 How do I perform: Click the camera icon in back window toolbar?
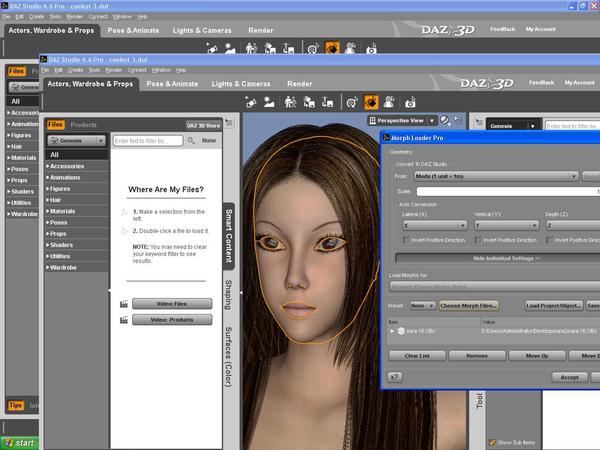point(371,49)
